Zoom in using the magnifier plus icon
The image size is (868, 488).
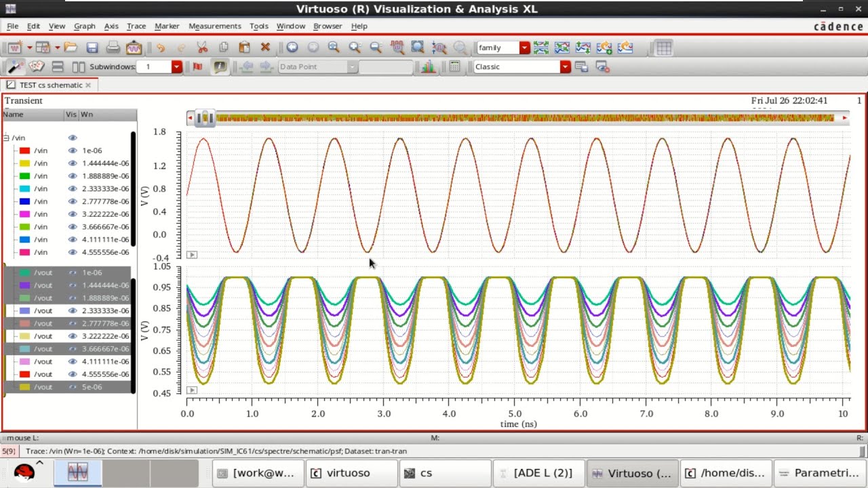355,47
